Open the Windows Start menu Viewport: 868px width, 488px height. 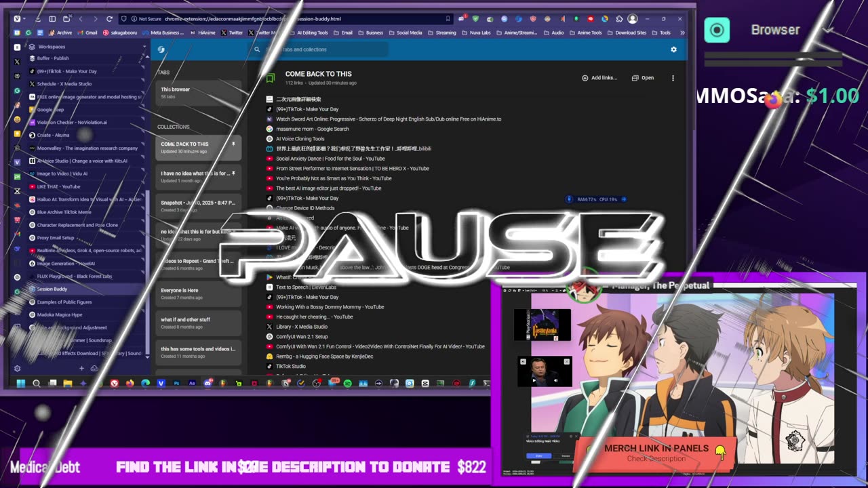(x=20, y=384)
